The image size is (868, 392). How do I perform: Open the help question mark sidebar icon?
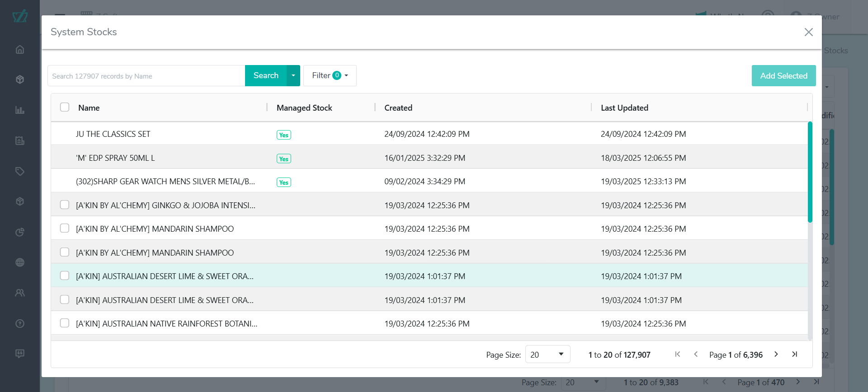(19, 323)
